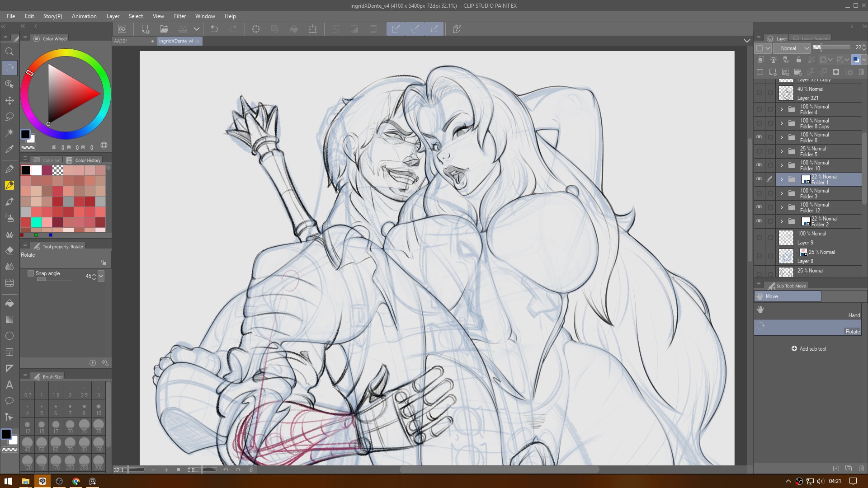The height and width of the screenshot is (488, 868).
Task: Open the Animation menu
Action: (84, 16)
